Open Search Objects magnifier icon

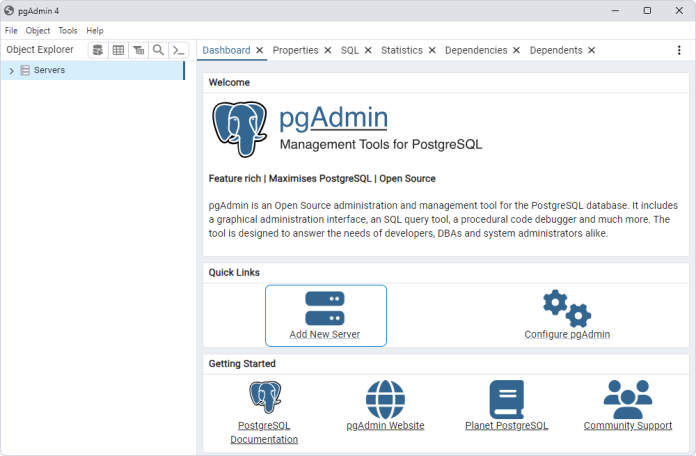pyautogui.click(x=158, y=50)
